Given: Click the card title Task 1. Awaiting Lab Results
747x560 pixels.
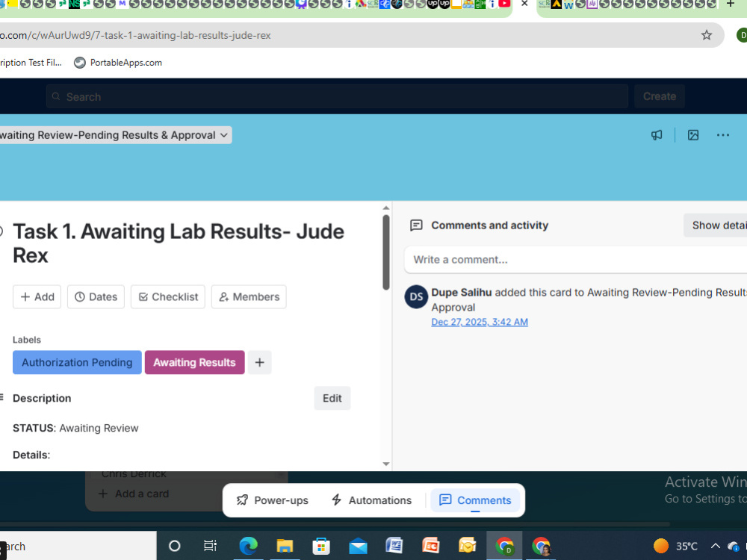Looking at the screenshot, I should tap(179, 243).
